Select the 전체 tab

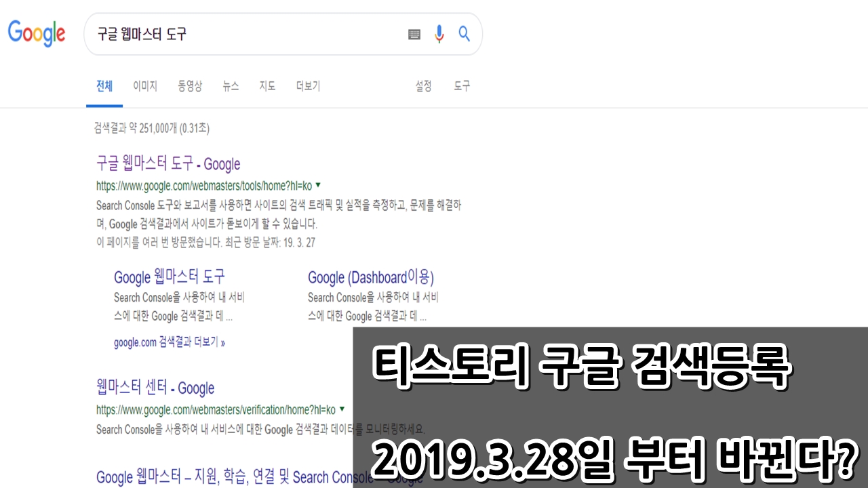click(104, 86)
